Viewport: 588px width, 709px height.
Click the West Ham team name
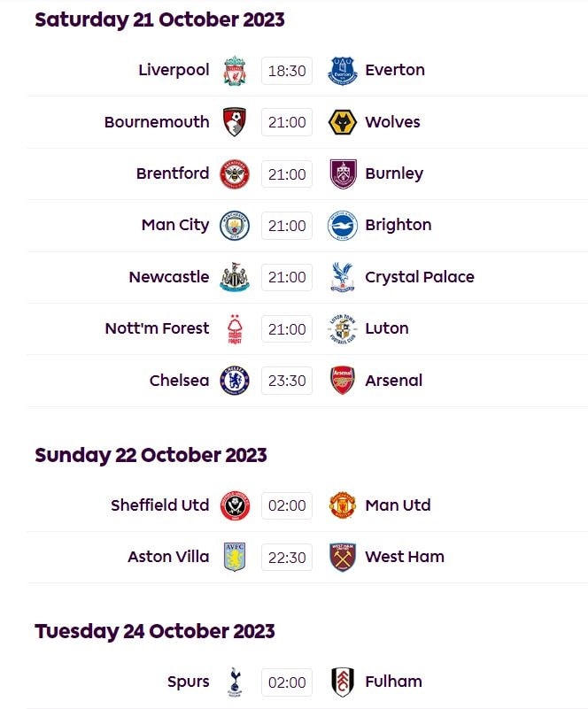click(x=405, y=557)
